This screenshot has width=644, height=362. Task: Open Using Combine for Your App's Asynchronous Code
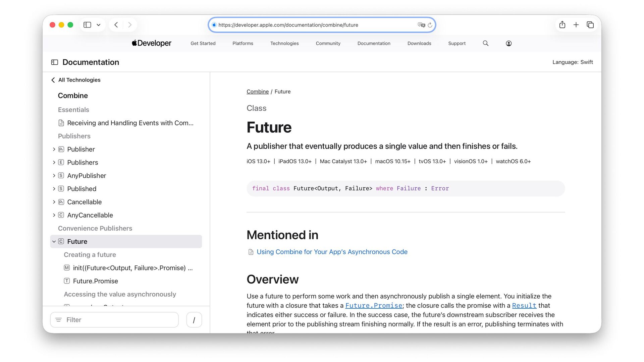pos(332,252)
